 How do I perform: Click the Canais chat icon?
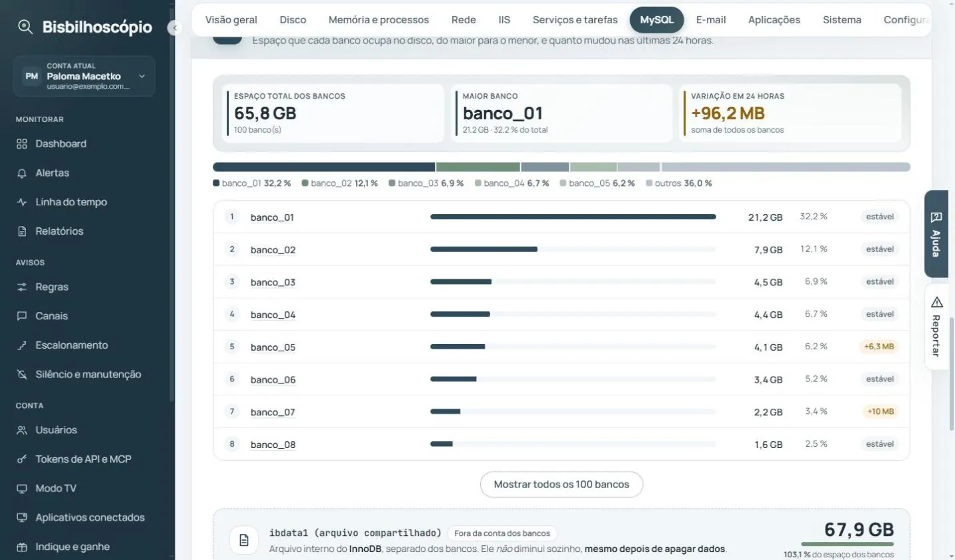tap(22, 316)
